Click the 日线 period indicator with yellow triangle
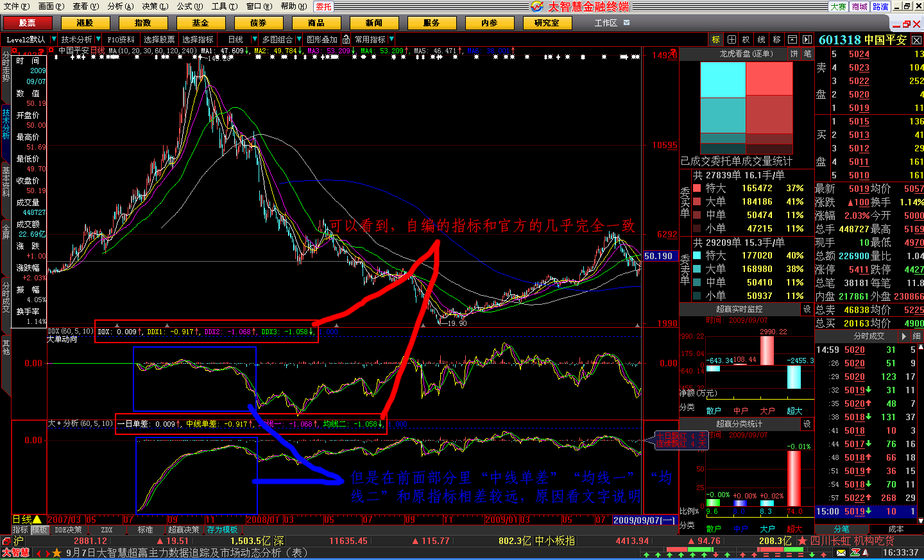Viewport: 924px width, 560px height. (x=28, y=520)
